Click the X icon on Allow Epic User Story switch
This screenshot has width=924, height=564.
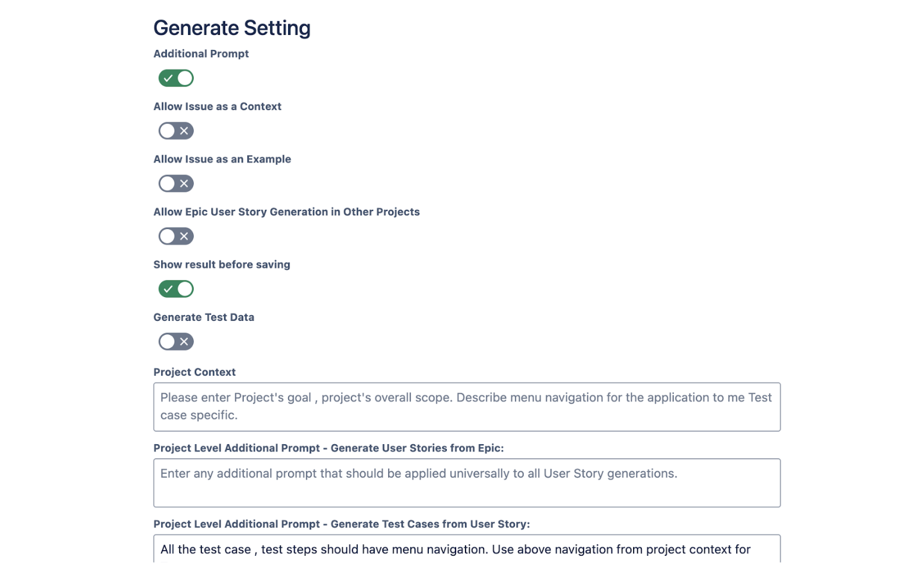click(x=184, y=236)
